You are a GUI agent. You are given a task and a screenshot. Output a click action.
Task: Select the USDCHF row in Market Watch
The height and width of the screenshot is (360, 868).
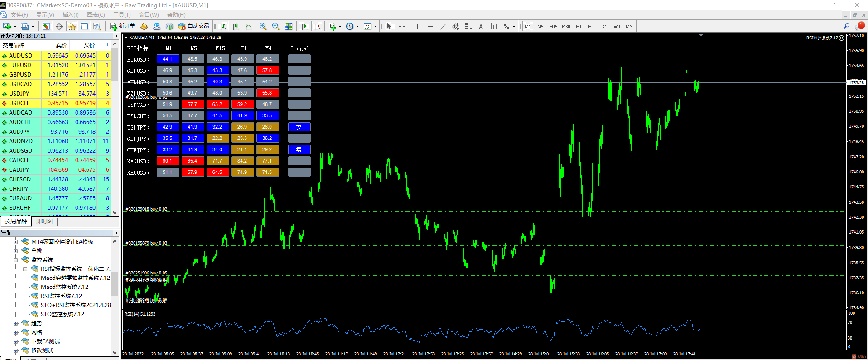coord(55,103)
